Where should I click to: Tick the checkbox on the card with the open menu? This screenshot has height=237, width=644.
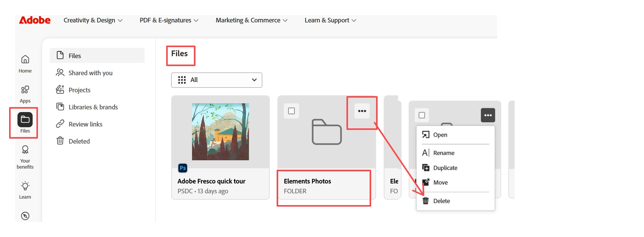pos(422,115)
